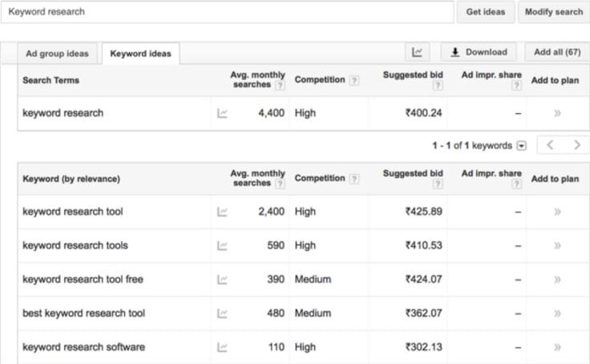
Task: Show trend chart icon for keyword research tools
Action: click(x=222, y=246)
